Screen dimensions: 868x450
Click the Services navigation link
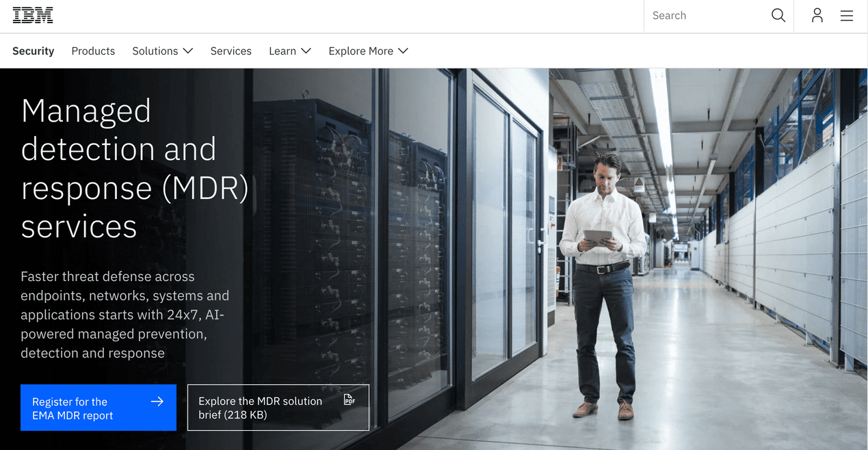click(231, 51)
